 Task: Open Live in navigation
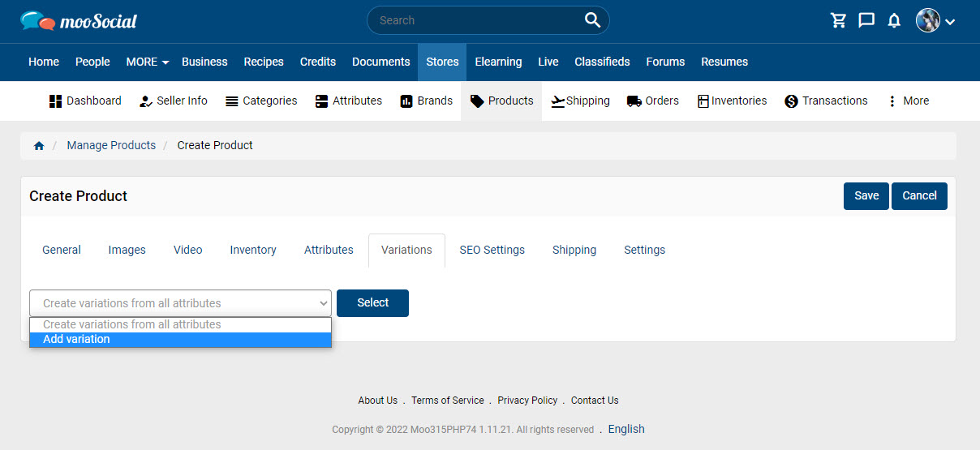point(548,62)
